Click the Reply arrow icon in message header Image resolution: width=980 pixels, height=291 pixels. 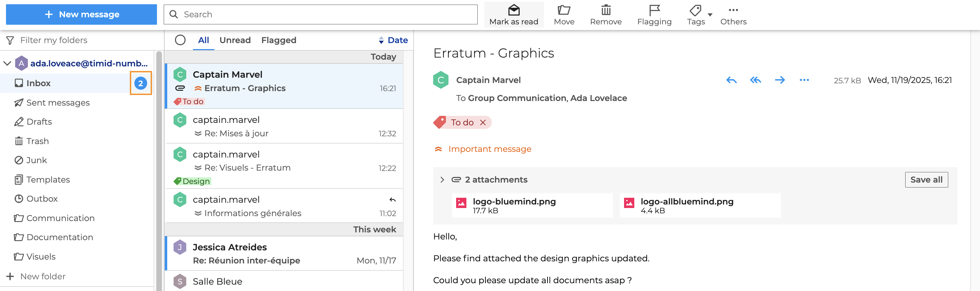731,80
